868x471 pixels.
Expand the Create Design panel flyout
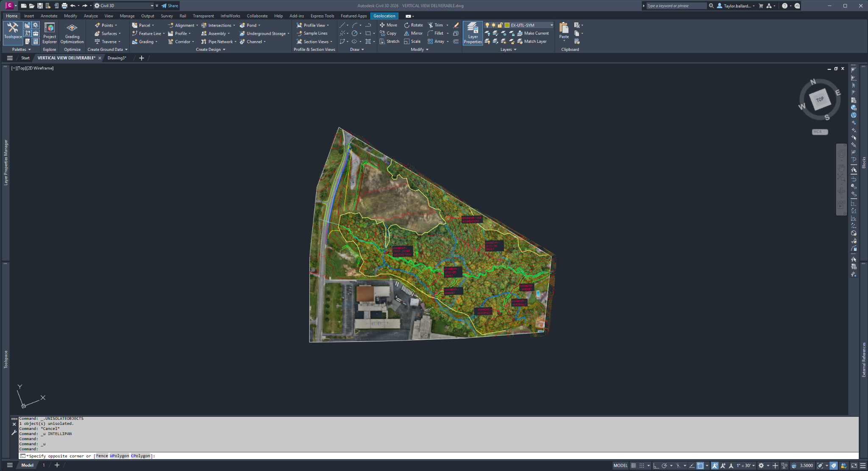tap(211, 50)
